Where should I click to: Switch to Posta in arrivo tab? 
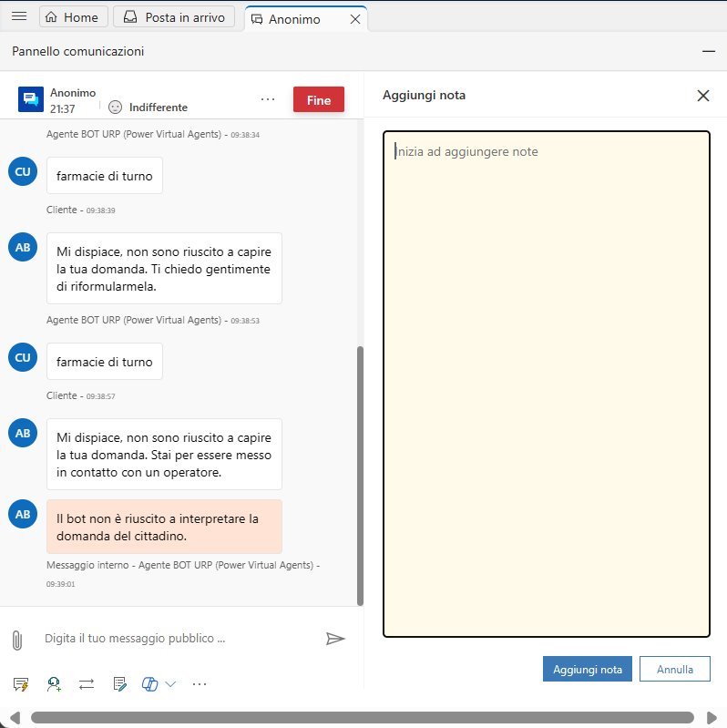coord(177,17)
